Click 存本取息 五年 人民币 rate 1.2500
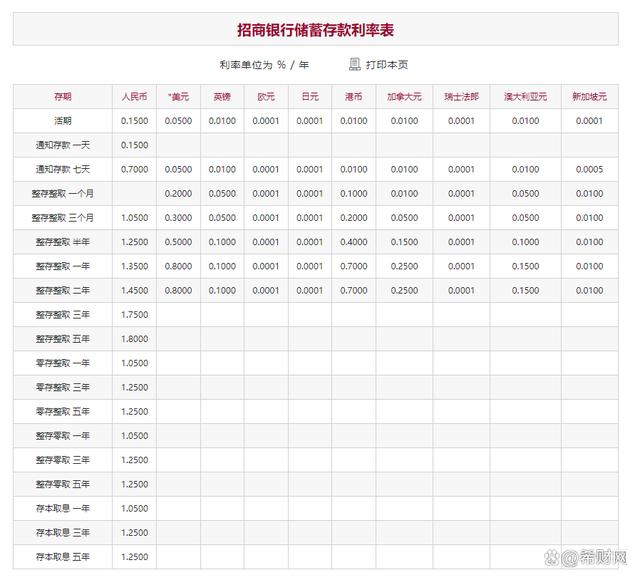 click(134, 557)
